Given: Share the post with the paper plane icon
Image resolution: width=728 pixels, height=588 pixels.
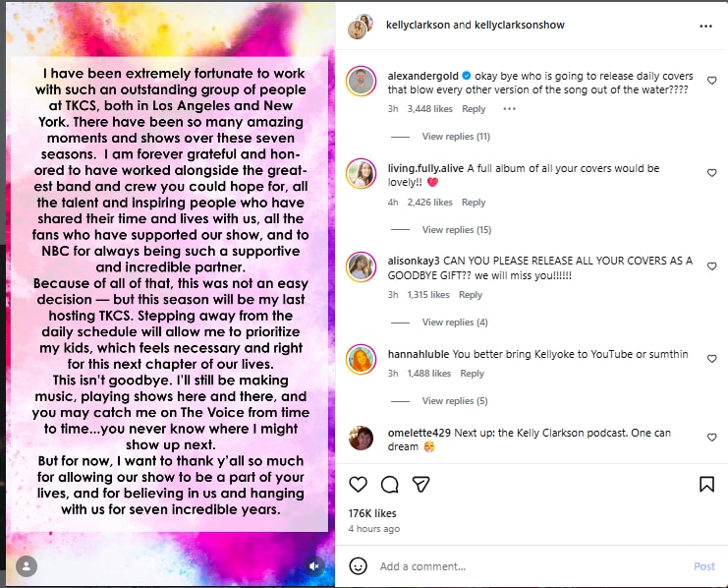Looking at the screenshot, I should point(420,484).
